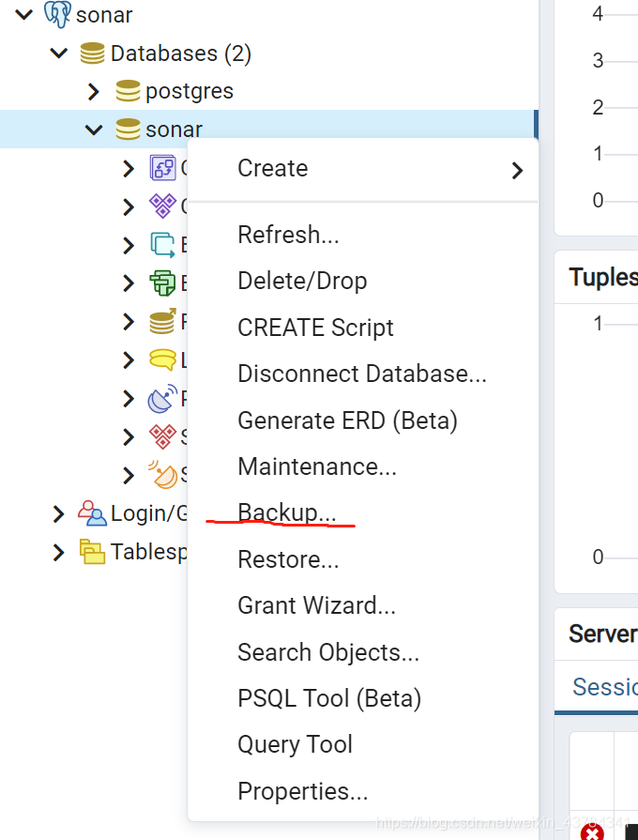The width and height of the screenshot is (638, 840).
Task: Expand the node with the green Extensions icon
Action: (129, 283)
